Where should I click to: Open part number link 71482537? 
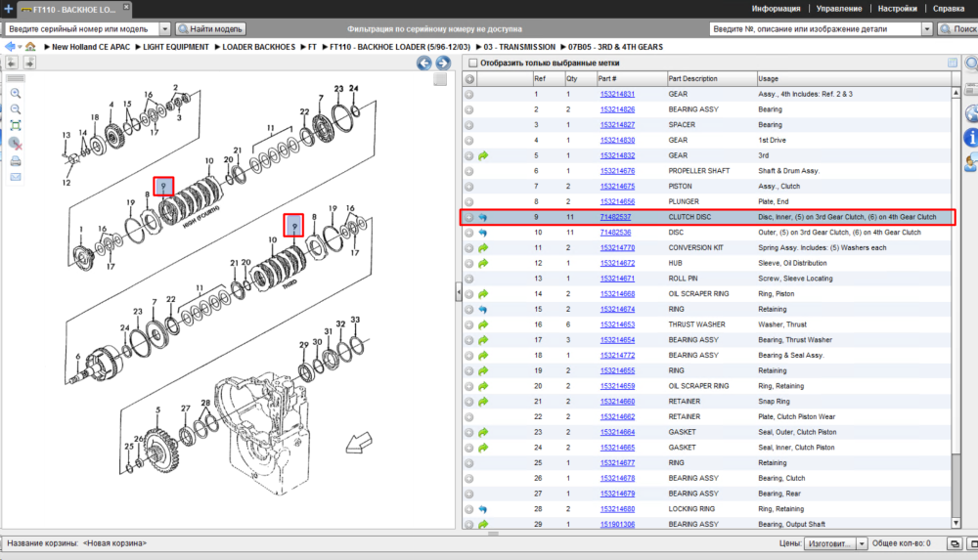[x=615, y=217]
